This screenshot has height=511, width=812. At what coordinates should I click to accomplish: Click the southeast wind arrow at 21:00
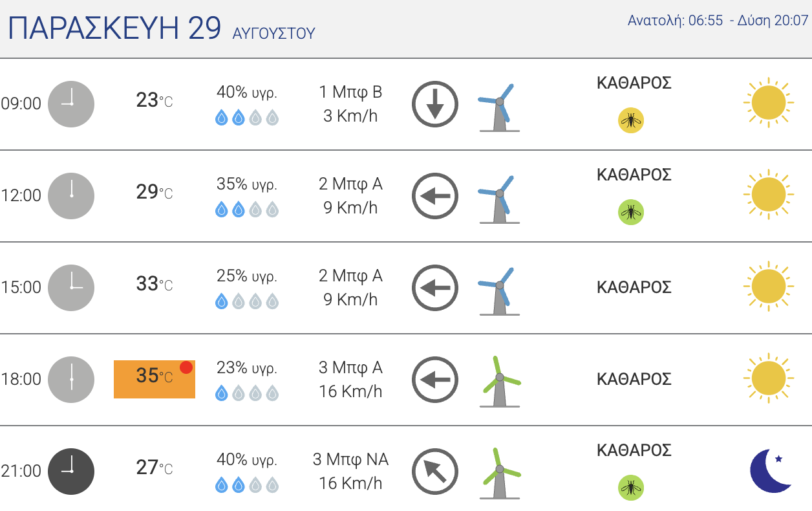pos(435,472)
